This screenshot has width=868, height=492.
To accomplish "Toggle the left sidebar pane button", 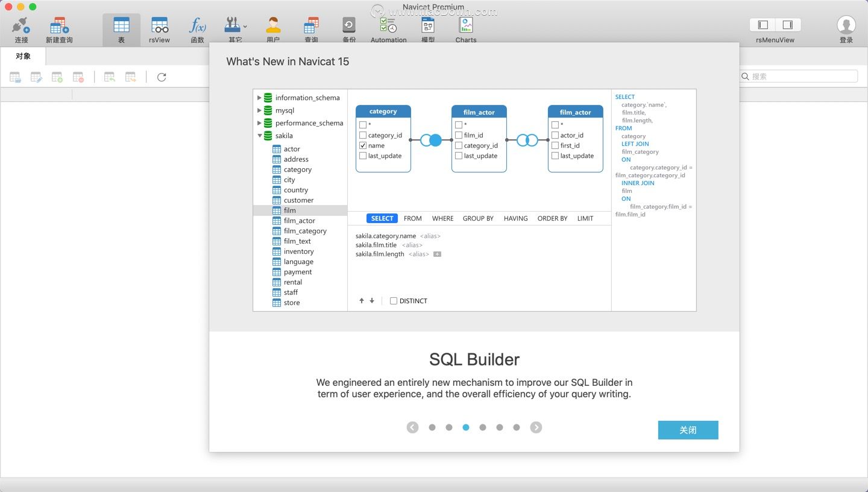I will [x=763, y=25].
